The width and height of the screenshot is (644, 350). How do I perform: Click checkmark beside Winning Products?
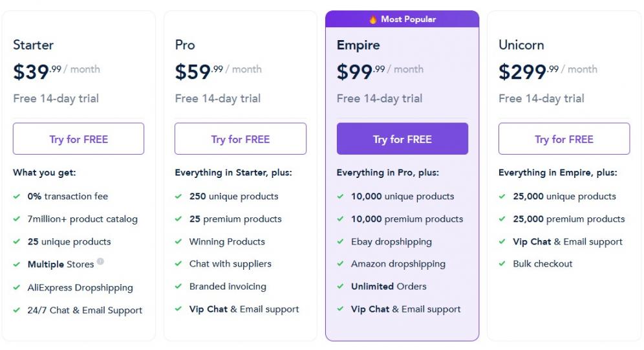pyautogui.click(x=178, y=241)
